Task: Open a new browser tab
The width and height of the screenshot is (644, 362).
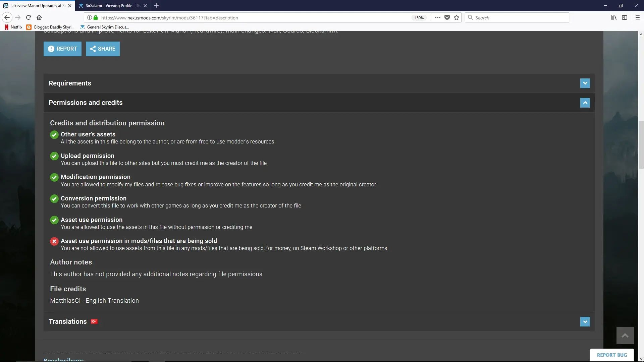Action: [x=156, y=6]
